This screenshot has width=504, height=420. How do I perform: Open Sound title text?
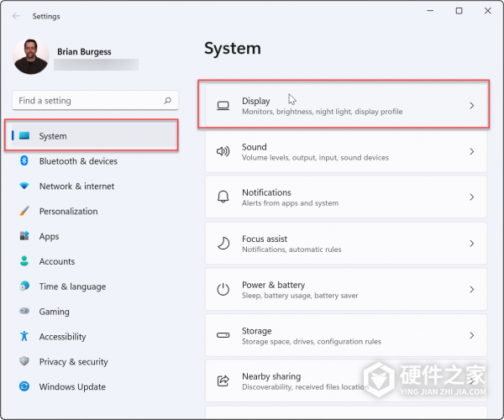255,147
